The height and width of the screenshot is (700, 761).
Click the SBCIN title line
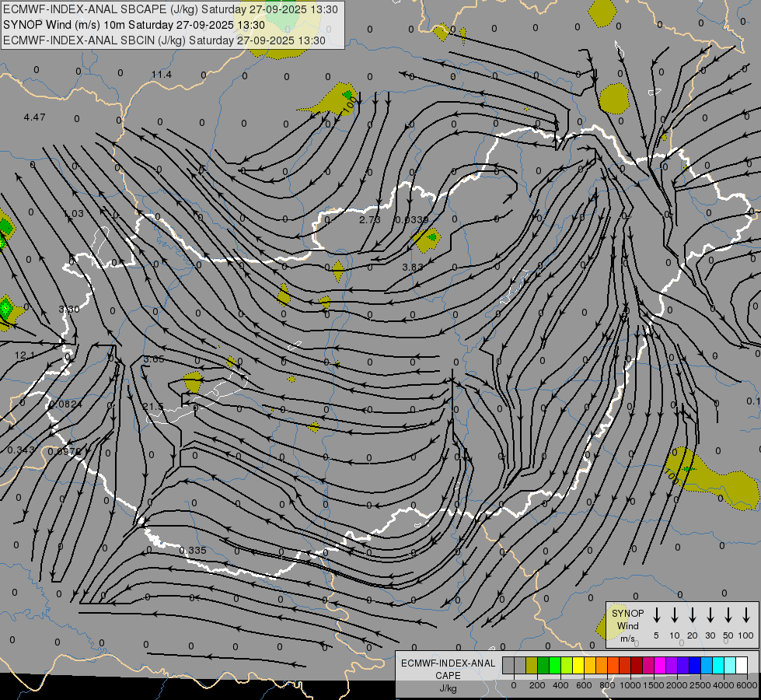coord(164,40)
